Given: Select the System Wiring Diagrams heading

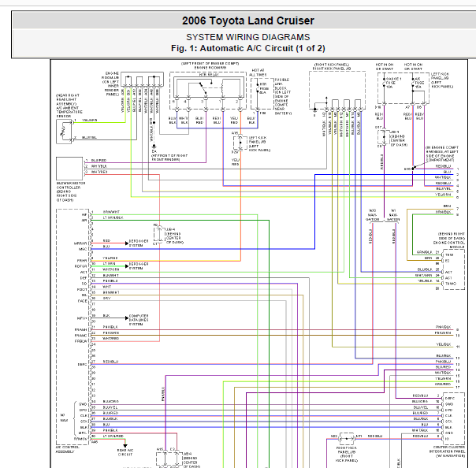Looking at the screenshot, I should click(x=247, y=37).
